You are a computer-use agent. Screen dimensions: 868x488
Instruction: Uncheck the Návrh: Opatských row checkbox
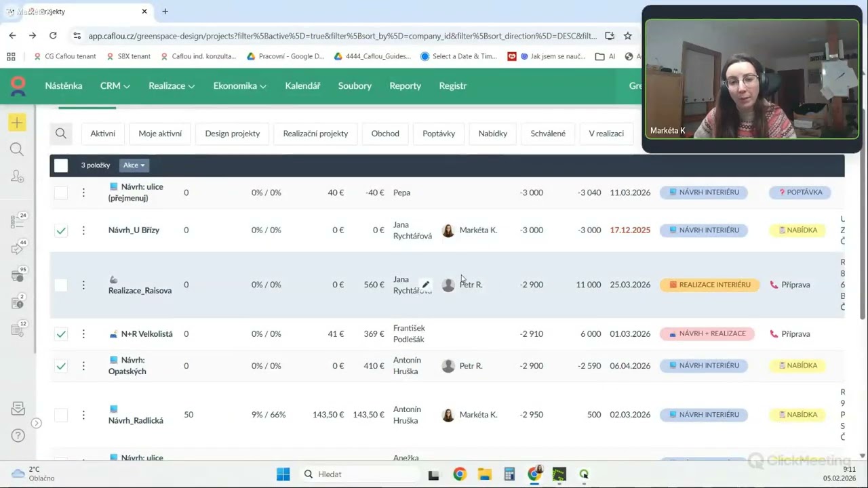pos(61,366)
